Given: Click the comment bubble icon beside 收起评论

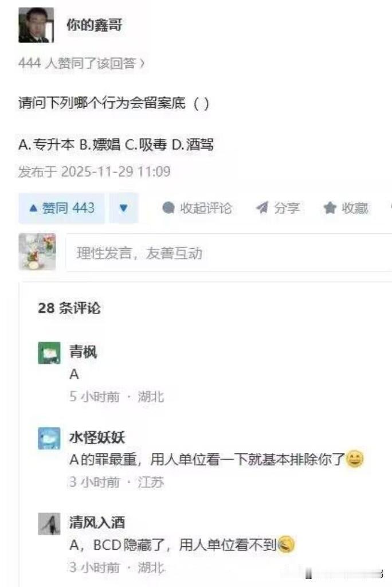Looking at the screenshot, I should [168, 208].
